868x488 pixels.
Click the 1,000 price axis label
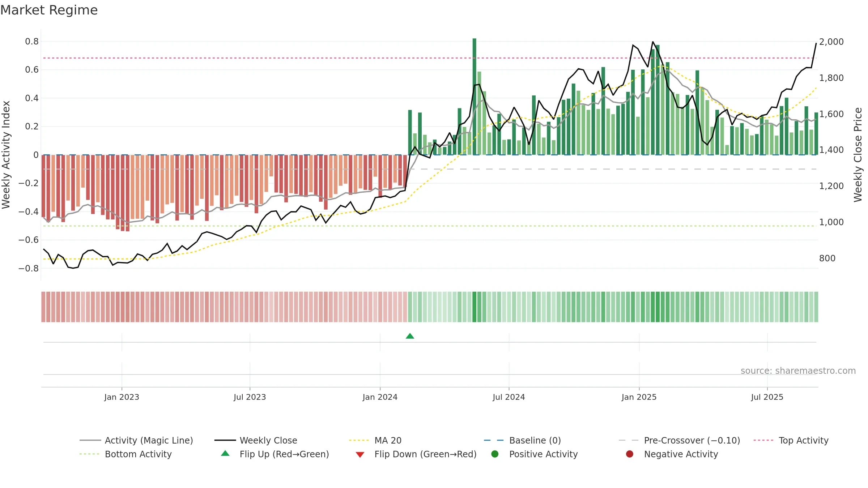[831, 222]
